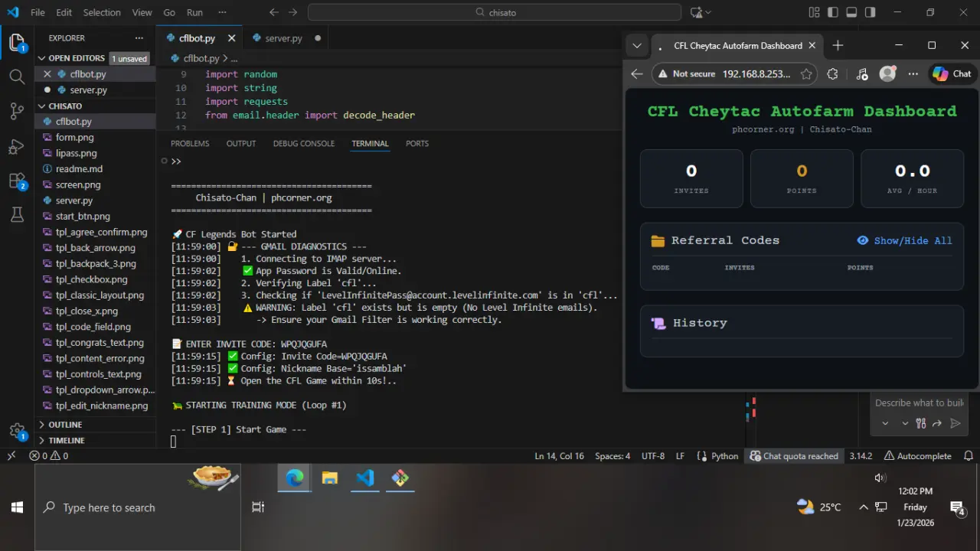Close the cflbot.py editor tab

click(232, 38)
